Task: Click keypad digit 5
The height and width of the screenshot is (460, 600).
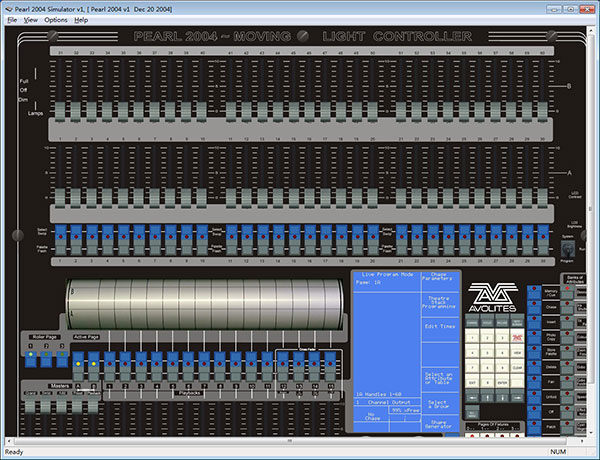Action: [x=487, y=353]
